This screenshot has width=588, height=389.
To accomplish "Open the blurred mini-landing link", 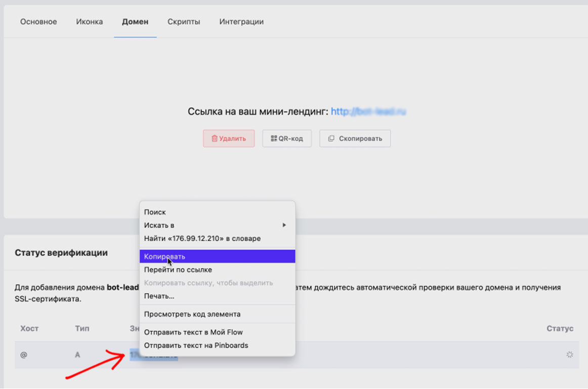I will pyautogui.click(x=368, y=111).
